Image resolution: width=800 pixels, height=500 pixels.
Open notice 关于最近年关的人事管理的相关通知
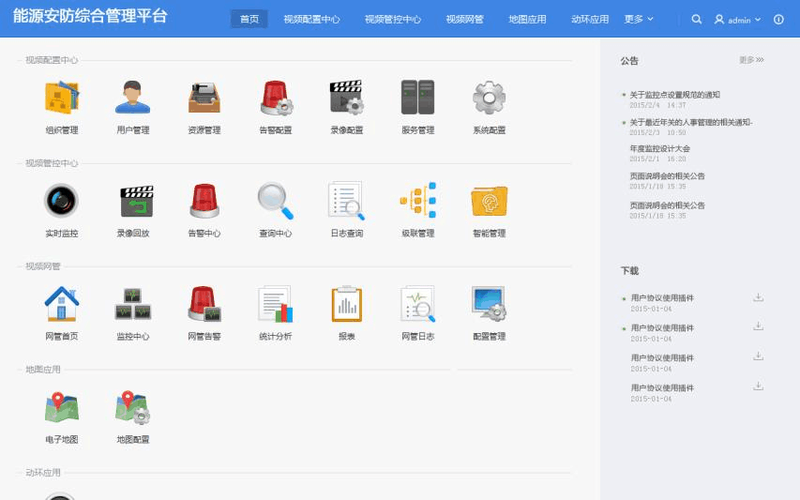click(691, 122)
